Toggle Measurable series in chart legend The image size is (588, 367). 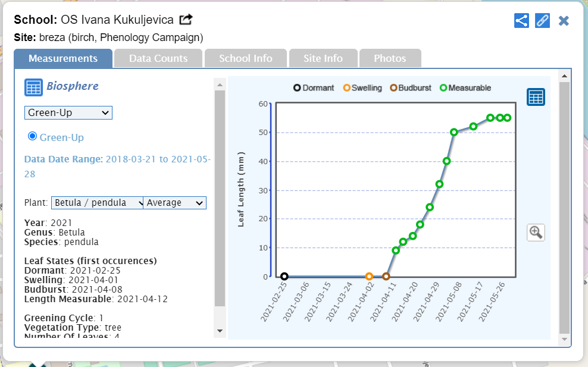[x=465, y=88]
